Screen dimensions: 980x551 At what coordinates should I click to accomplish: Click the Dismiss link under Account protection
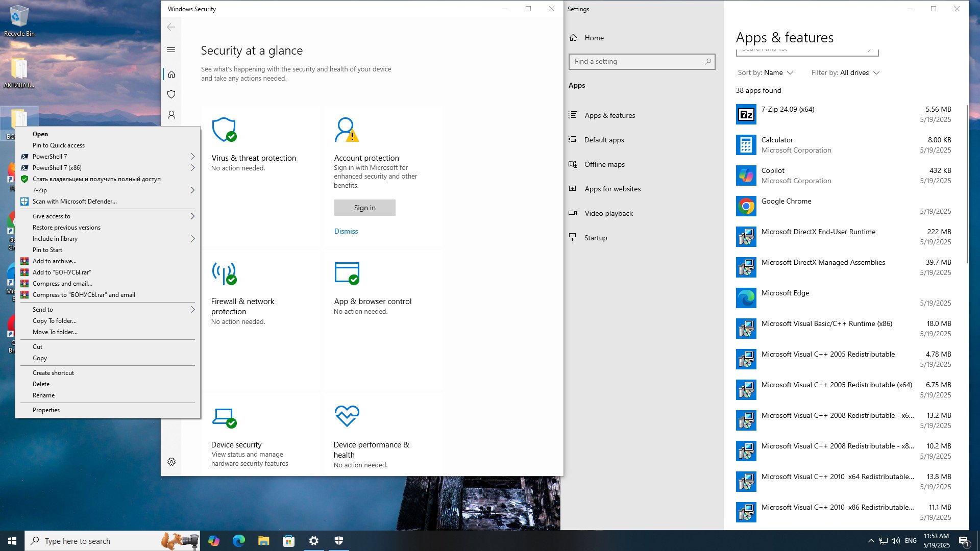[x=346, y=231]
